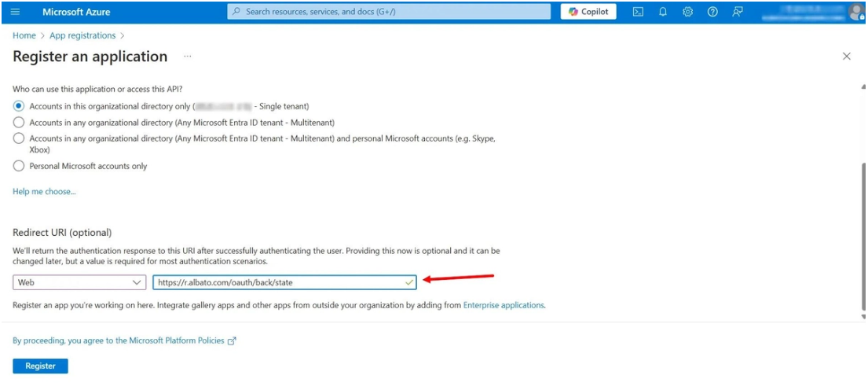This screenshot has height=390, width=868.
Task: Open the more options ellipsis beside the title
Action: tap(188, 57)
